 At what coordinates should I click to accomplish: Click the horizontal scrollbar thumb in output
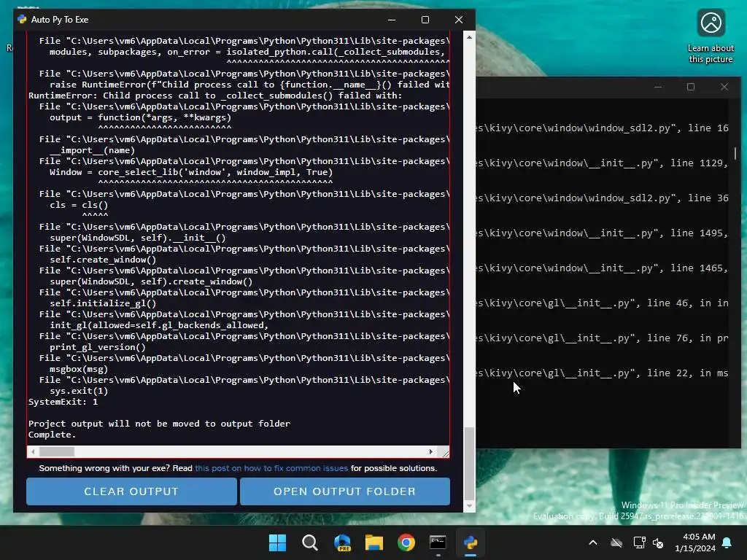57,451
